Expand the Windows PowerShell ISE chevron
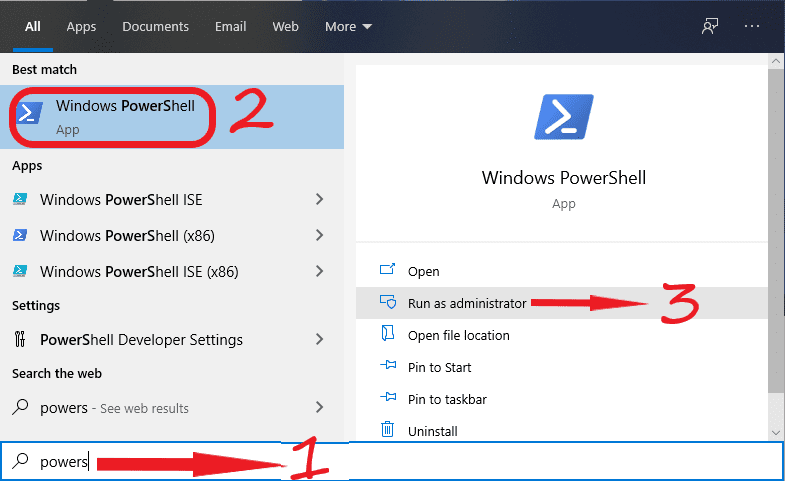The image size is (785, 481). point(319,199)
